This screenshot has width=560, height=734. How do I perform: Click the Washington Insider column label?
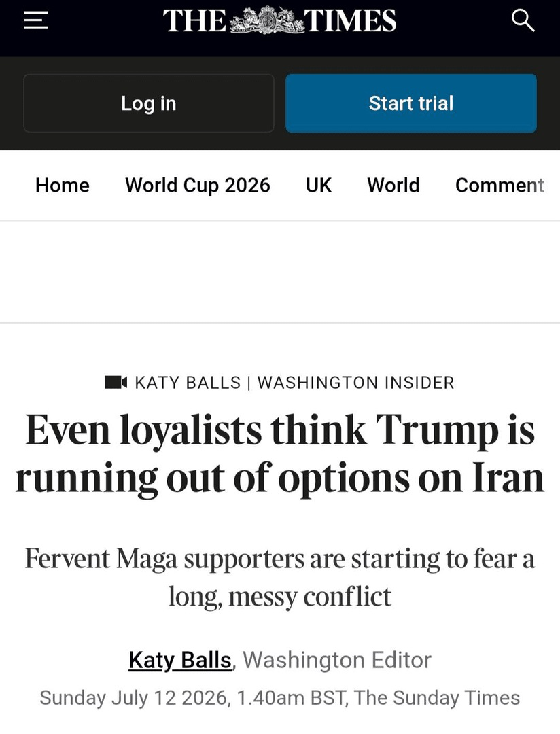(x=356, y=383)
